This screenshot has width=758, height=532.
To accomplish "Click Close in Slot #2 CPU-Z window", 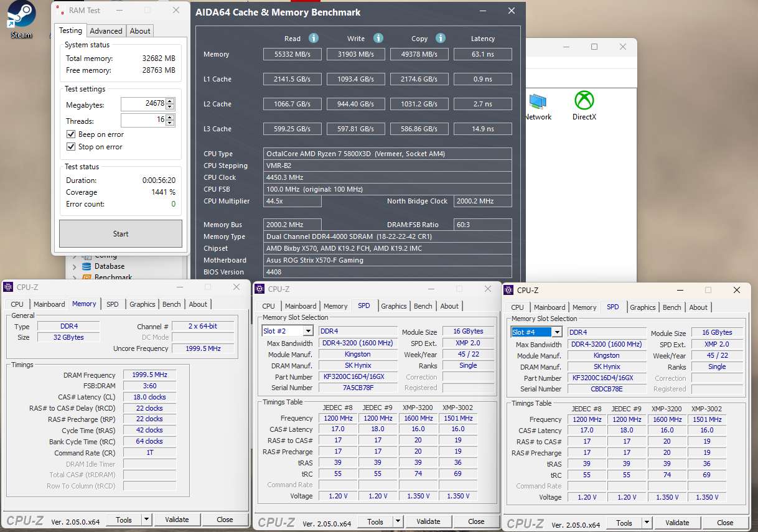I will [476, 521].
